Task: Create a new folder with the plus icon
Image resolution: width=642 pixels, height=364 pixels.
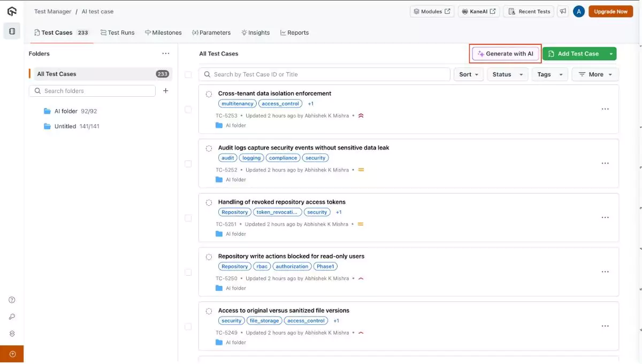Action: coord(166,91)
